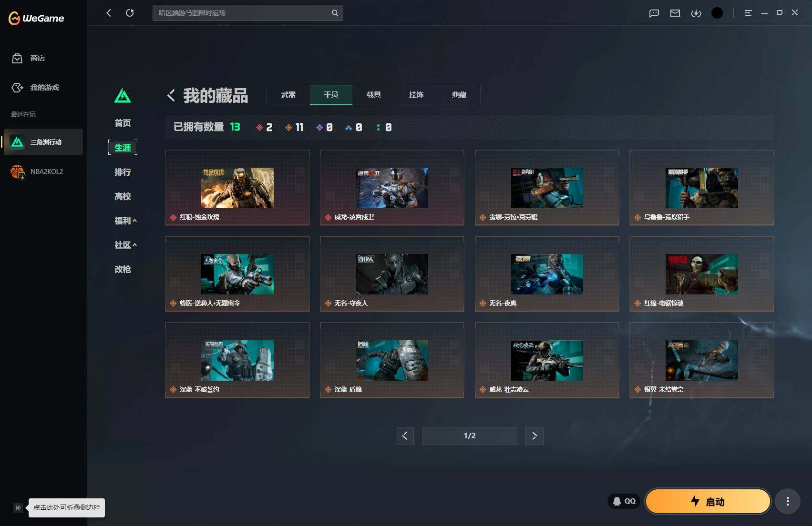The height and width of the screenshot is (526, 812).
Task: Go back using the top navigation arrow
Action: (x=109, y=13)
